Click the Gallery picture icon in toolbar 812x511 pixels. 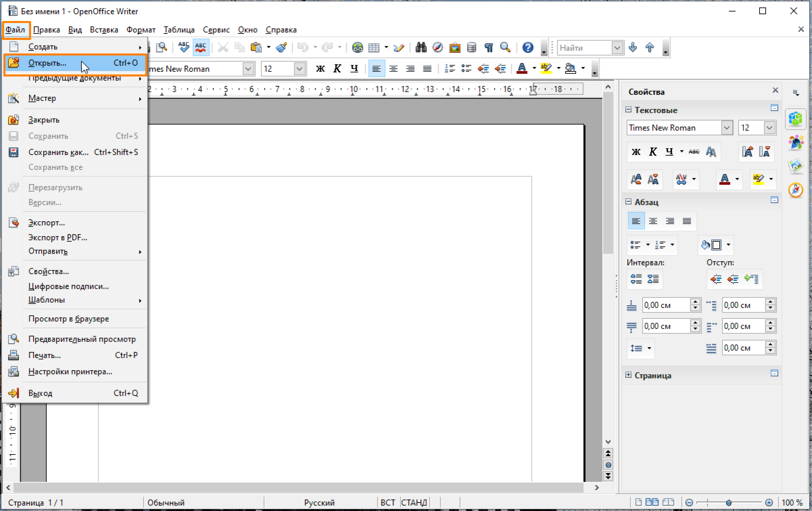[455, 47]
